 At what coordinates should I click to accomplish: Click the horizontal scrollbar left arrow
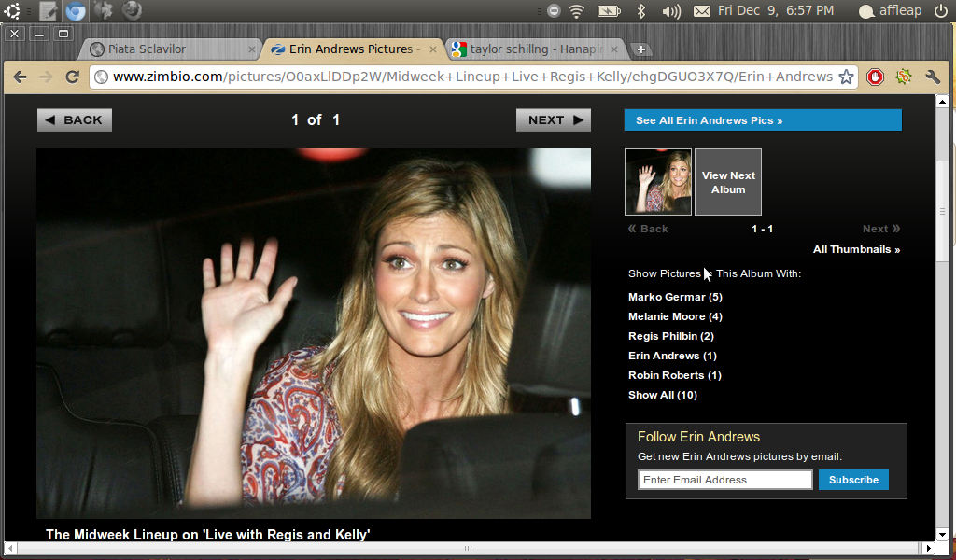(x=10, y=548)
